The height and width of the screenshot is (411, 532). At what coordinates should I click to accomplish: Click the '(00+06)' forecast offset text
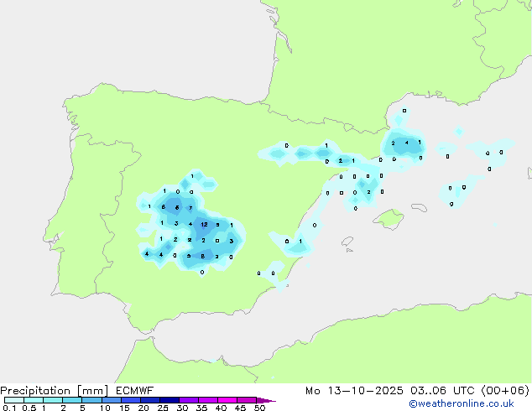(x=505, y=391)
